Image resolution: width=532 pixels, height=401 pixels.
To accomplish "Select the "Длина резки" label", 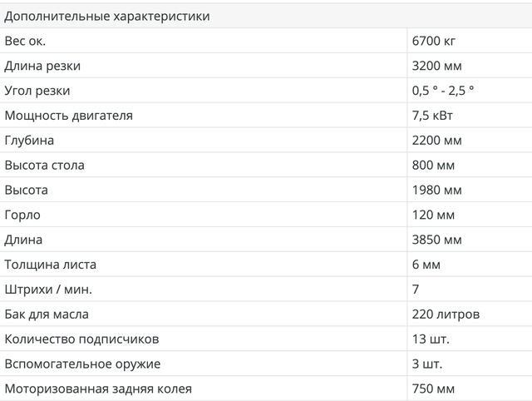I will pyautogui.click(x=42, y=66).
